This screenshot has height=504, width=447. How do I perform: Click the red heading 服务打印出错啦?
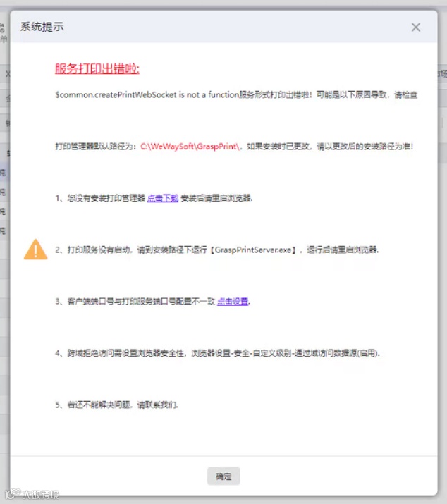click(97, 69)
